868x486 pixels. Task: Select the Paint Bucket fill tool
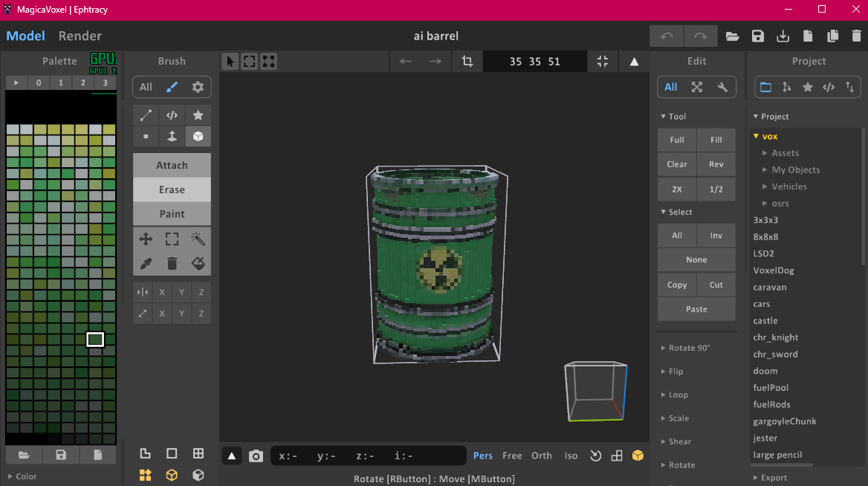point(198,264)
